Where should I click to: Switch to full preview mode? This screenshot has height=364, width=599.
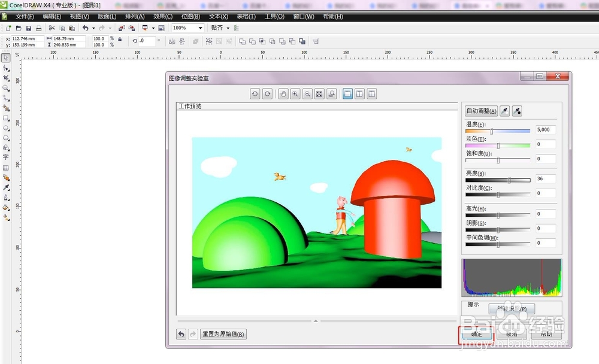(x=347, y=93)
